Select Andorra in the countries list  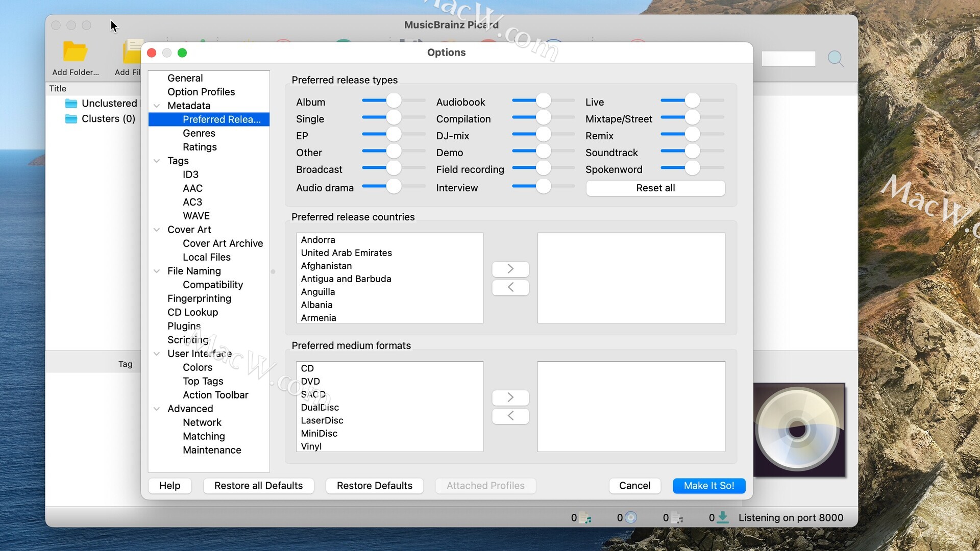click(389, 240)
